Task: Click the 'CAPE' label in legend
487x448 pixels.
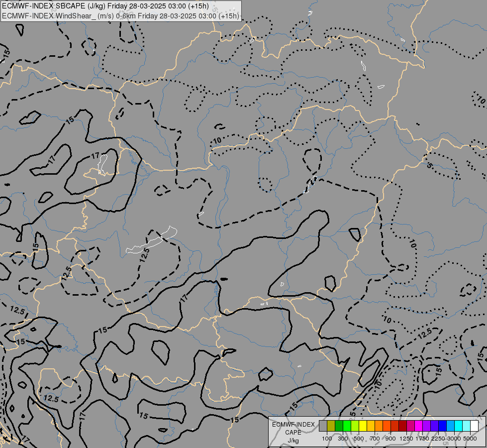Action: 293,433
